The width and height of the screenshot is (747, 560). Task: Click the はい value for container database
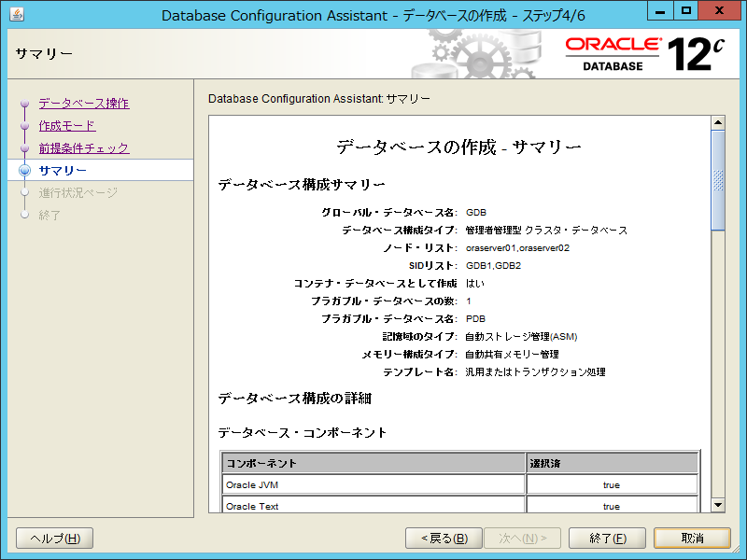point(475,284)
